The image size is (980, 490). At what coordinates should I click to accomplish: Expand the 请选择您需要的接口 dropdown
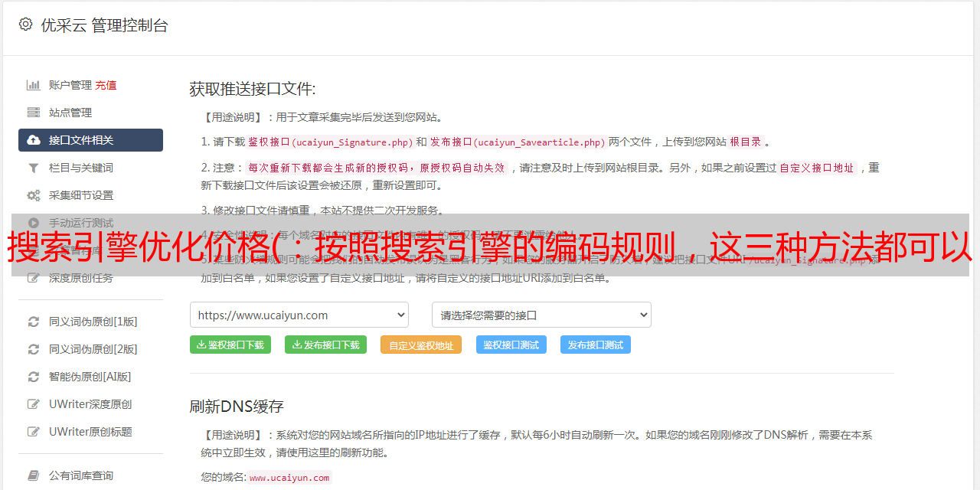pos(541,315)
